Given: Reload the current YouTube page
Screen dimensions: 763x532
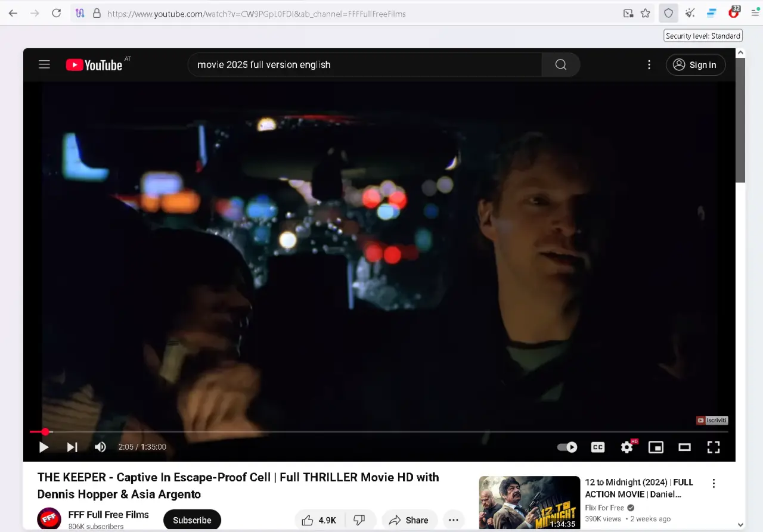Looking at the screenshot, I should pos(56,13).
